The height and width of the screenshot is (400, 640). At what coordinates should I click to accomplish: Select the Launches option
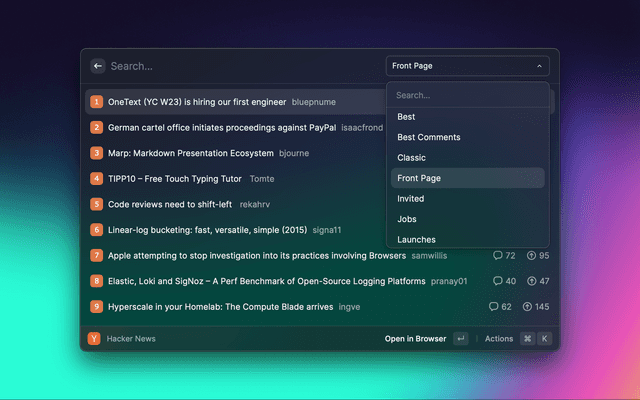click(x=416, y=239)
